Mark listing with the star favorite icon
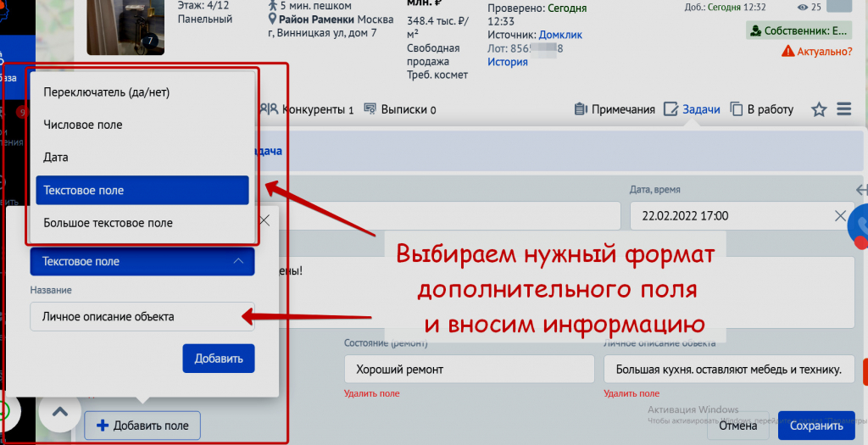 coord(819,109)
